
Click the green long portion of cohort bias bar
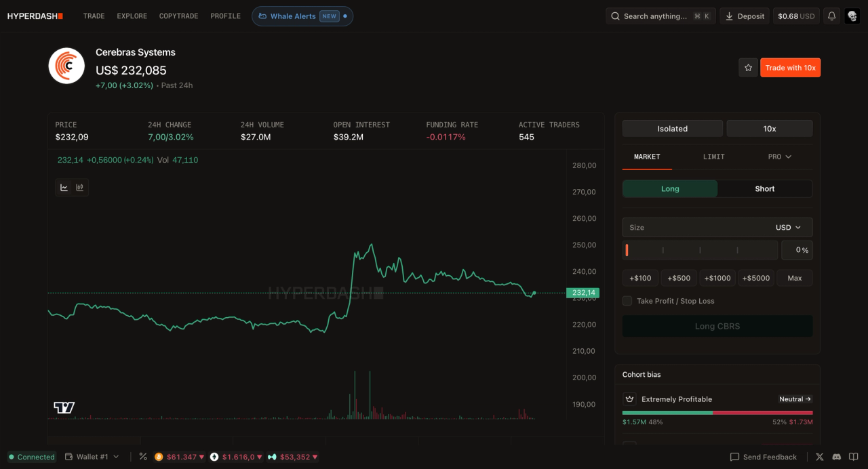click(x=667, y=413)
